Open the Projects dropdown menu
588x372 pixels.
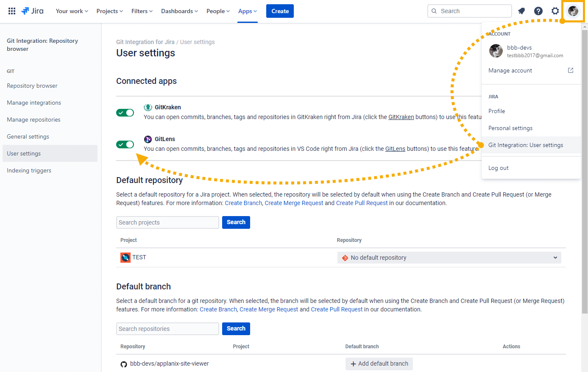click(x=109, y=11)
